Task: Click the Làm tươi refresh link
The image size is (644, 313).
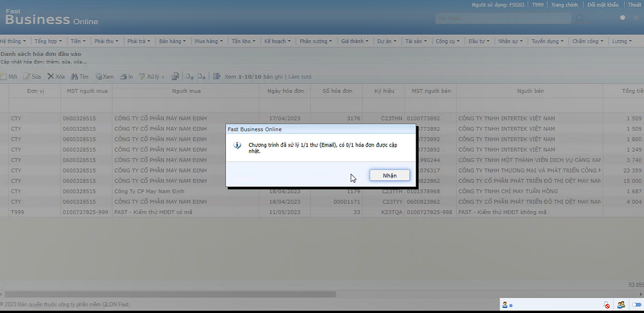Action: (299, 77)
